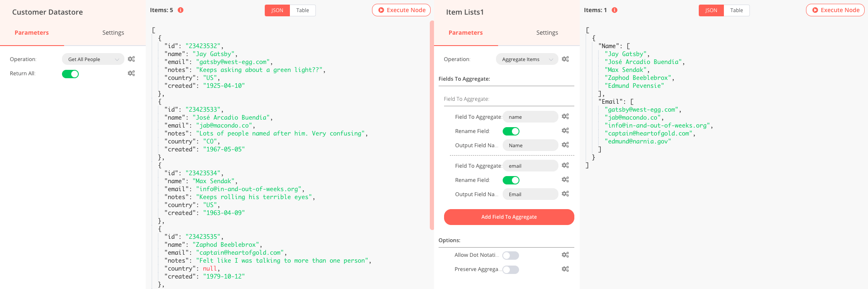Open info icon next to Items: 5

[x=181, y=10]
